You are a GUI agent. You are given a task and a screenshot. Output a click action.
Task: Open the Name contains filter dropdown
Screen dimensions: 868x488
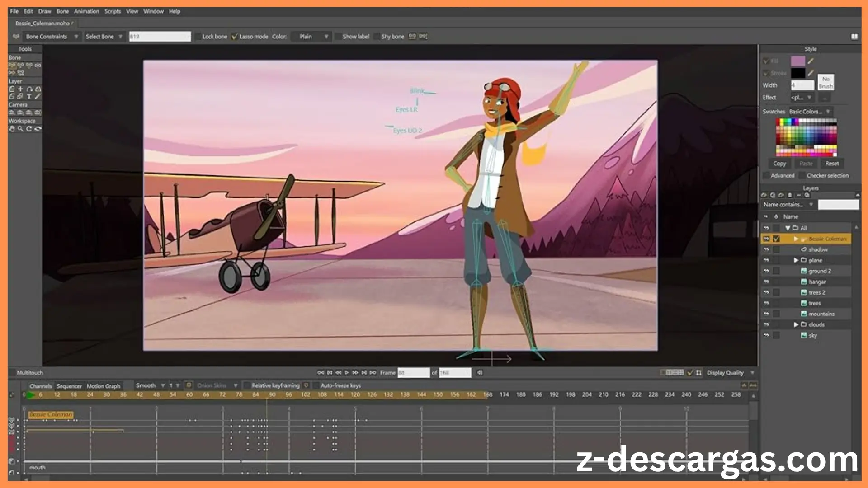pyautogui.click(x=788, y=205)
